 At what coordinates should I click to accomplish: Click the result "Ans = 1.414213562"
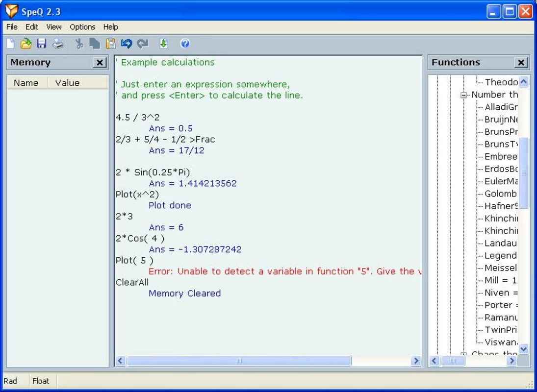(x=192, y=183)
